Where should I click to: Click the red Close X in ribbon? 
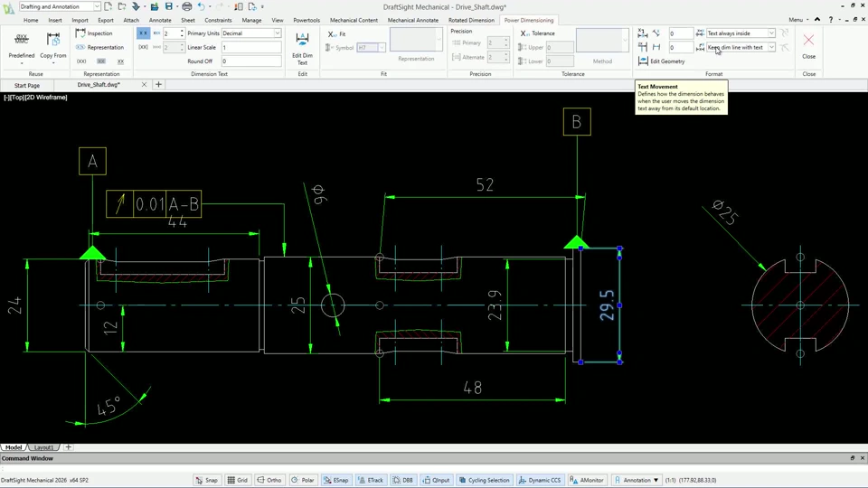808,40
